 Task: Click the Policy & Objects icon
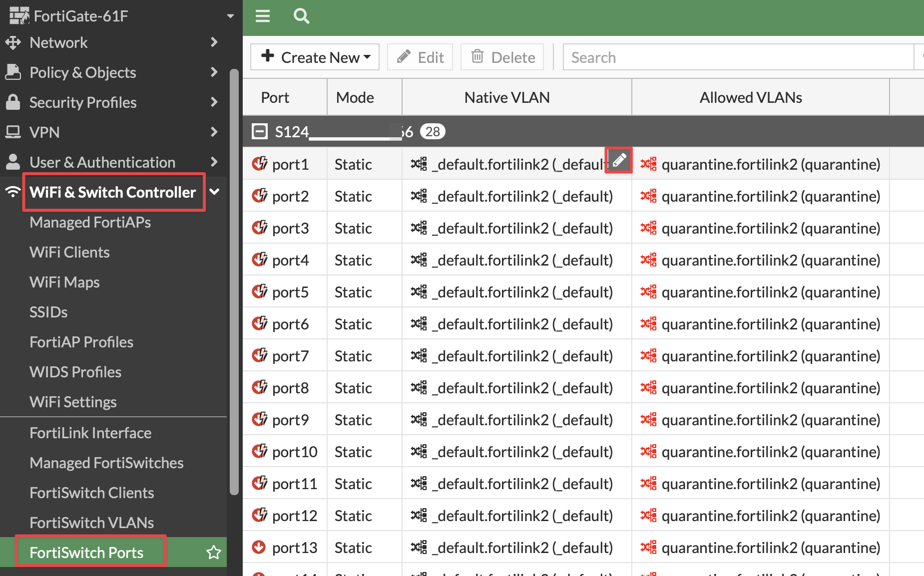click(x=13, y=72)
